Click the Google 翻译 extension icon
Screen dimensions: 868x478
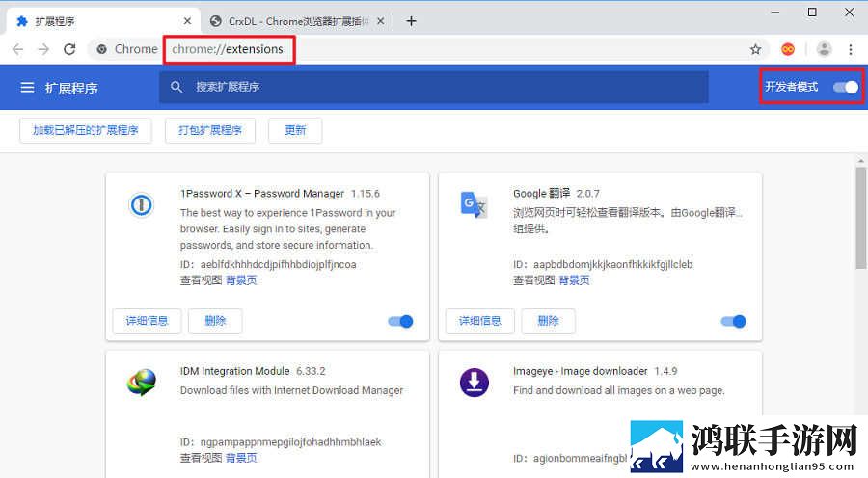click(474, 204)
